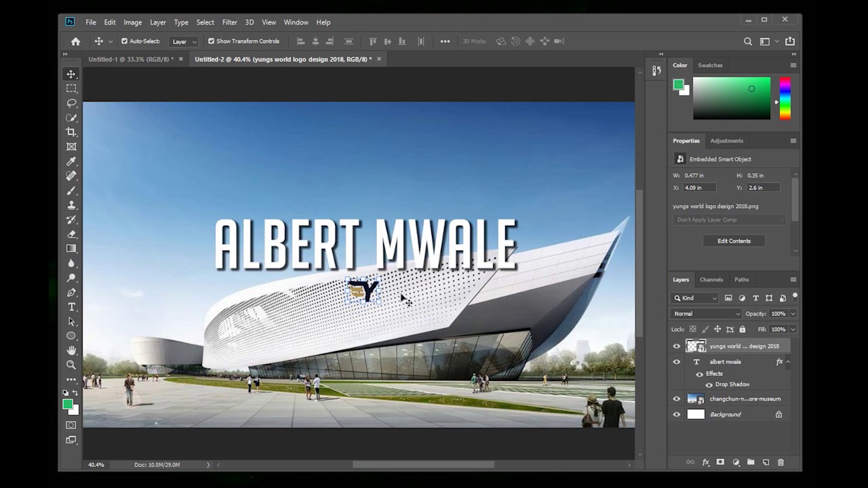This screenshot has width=868, height=488.
Task: Select the Lasso tool
Action: 71,103
